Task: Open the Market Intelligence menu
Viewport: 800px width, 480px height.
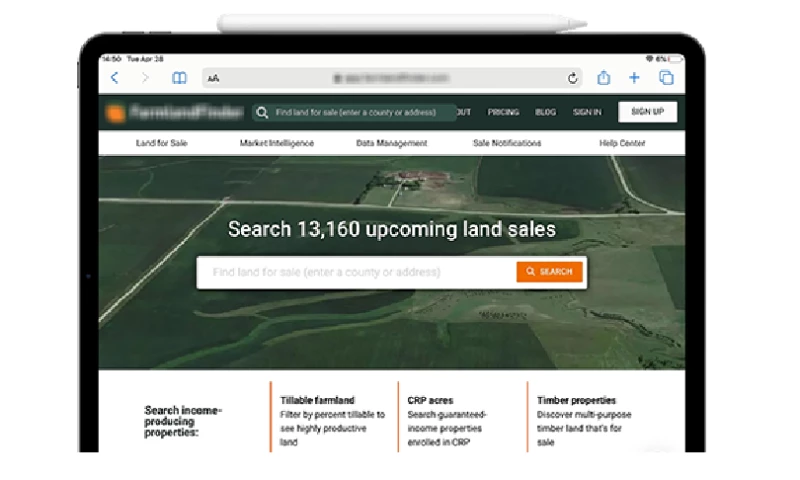Action: tap(277, 143)
